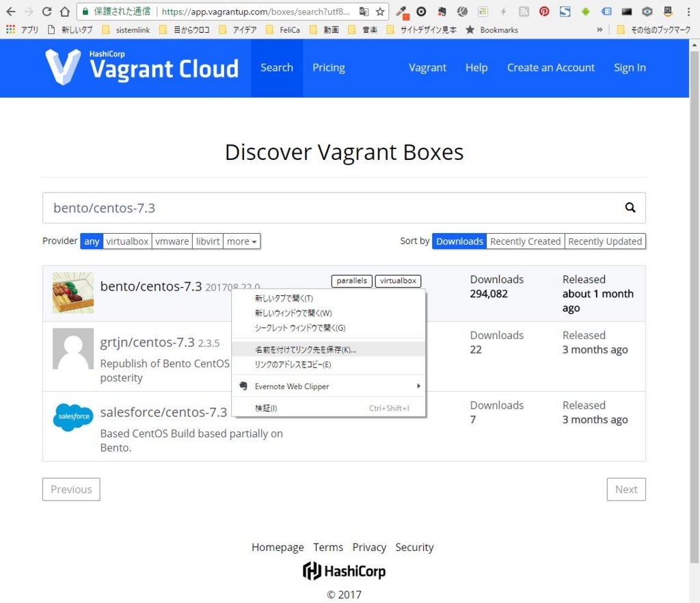
Task: Click the search magnifier icon
Action: pyautogui.click(x=630, y=208)
